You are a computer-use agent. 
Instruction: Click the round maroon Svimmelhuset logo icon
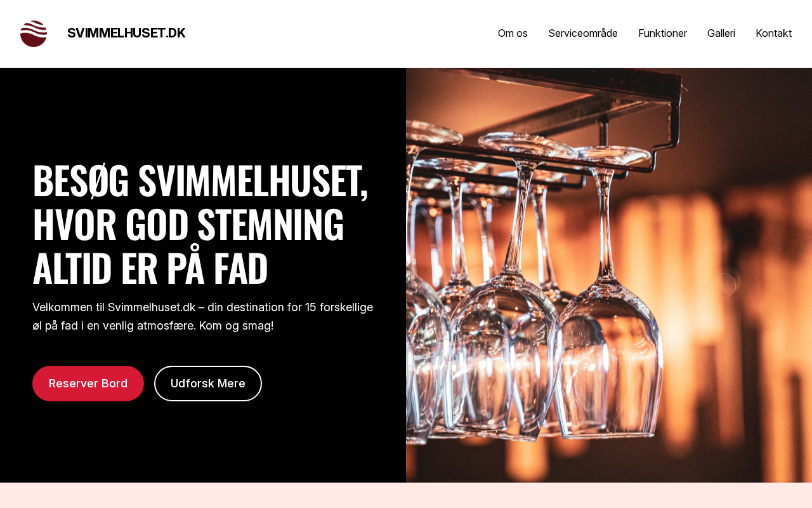[34, 34]
